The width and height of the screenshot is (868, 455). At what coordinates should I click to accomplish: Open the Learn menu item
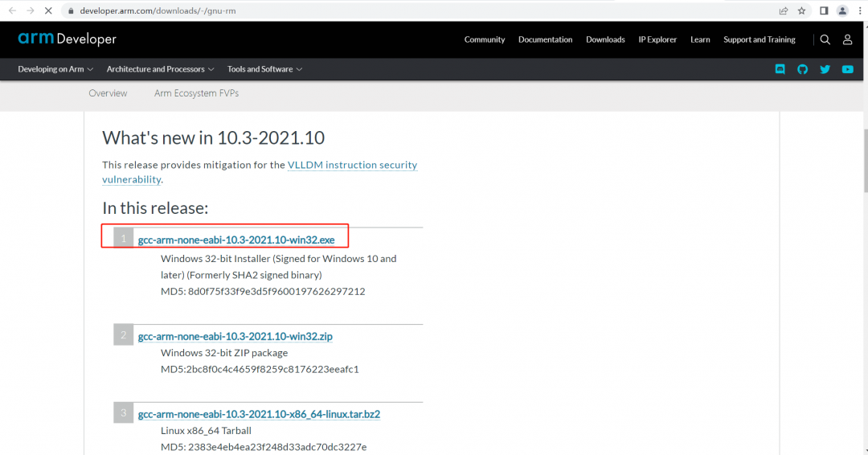coord(700,39)
